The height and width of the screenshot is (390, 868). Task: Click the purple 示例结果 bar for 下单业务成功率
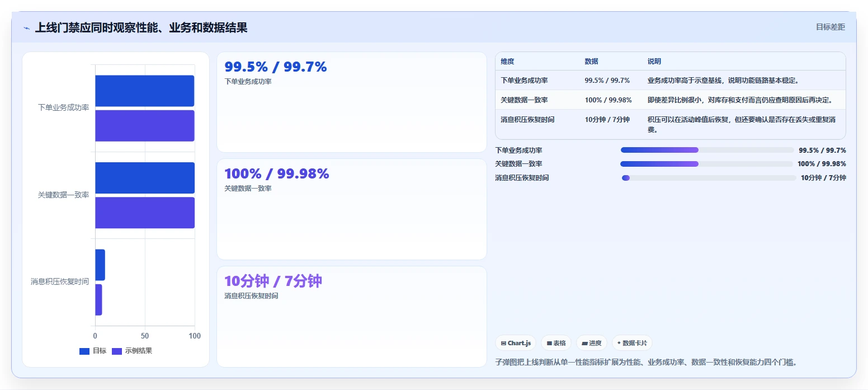pyautogui.click(x=145, y=125)
